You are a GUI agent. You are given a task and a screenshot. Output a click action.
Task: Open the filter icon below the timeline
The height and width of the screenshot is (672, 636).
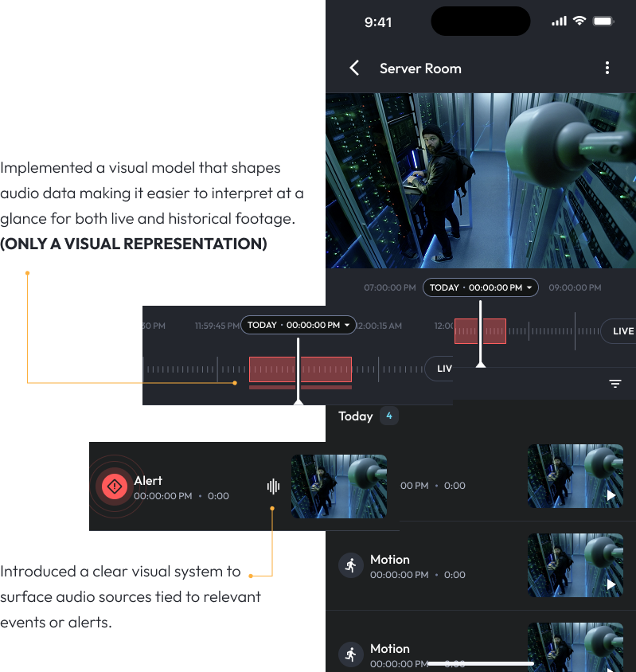pos(615,384)
